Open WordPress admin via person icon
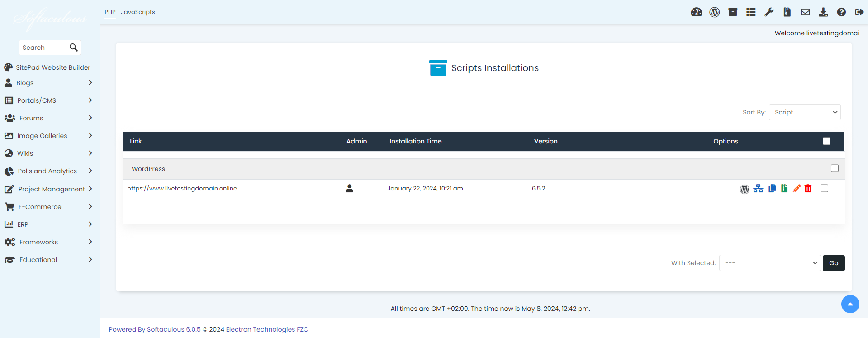This screenshot has width=868, height=338. point(349,189)
